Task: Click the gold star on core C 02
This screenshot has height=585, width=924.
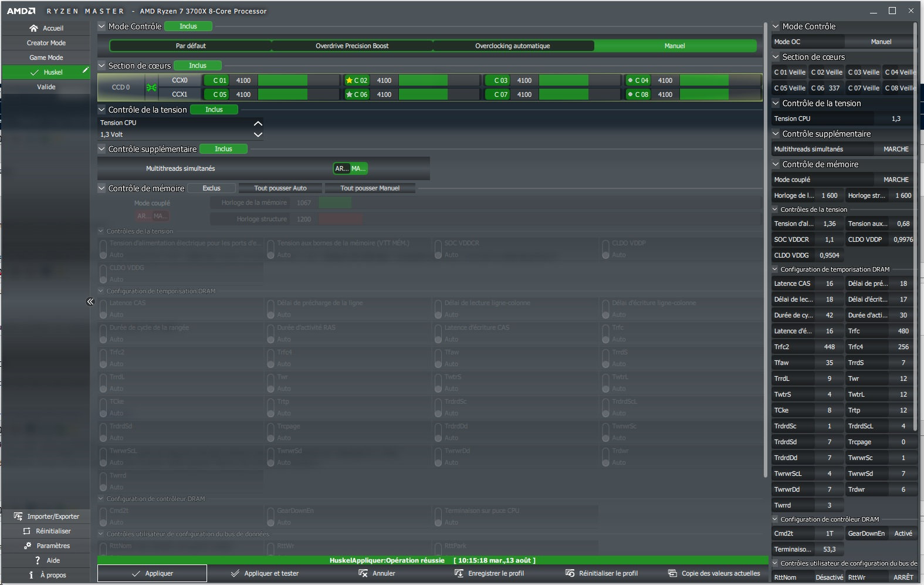Action: point(349,80)
